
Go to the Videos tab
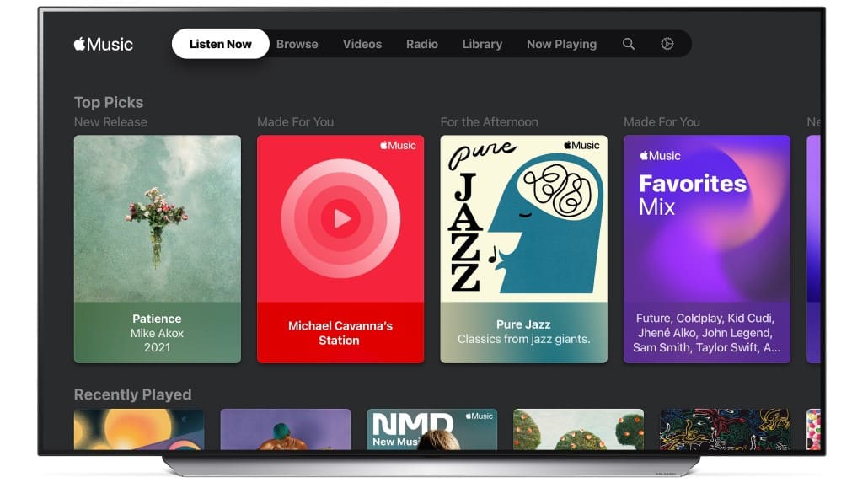tap(362, 44)
